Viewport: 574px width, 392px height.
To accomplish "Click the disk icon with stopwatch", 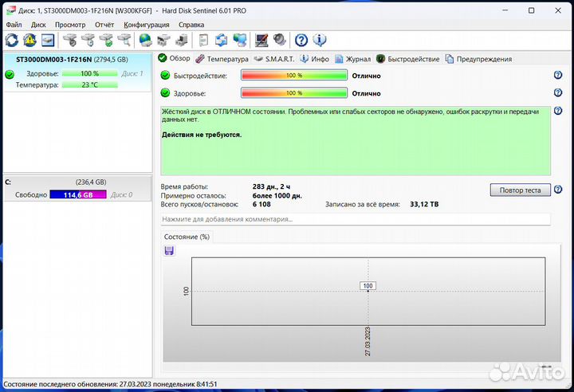I will coord(70,40).
